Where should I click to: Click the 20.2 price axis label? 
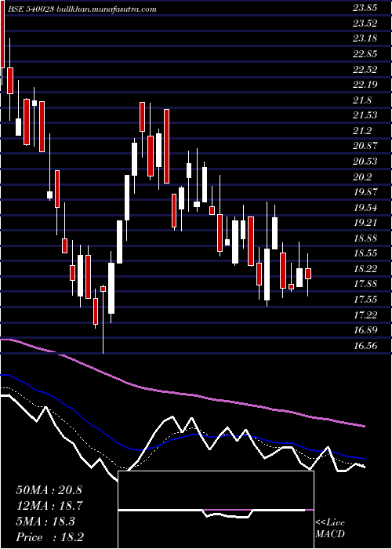[x=362, y=177]
